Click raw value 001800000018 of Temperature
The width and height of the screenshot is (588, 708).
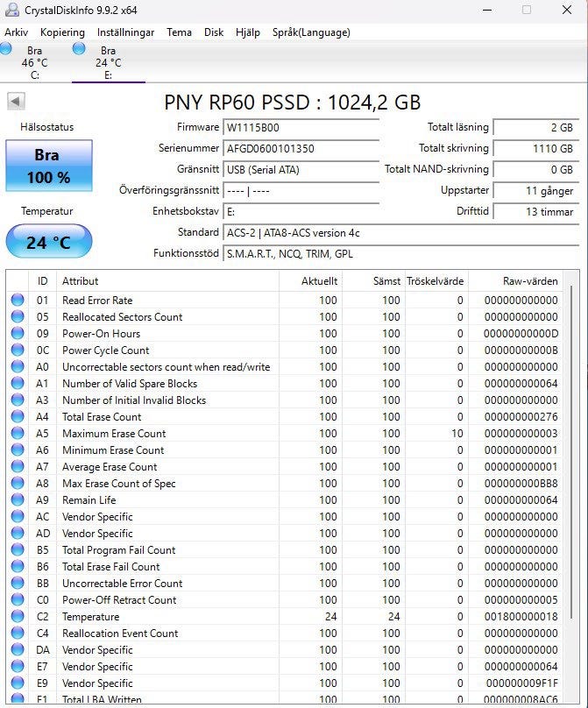click(x=521, y=617)
